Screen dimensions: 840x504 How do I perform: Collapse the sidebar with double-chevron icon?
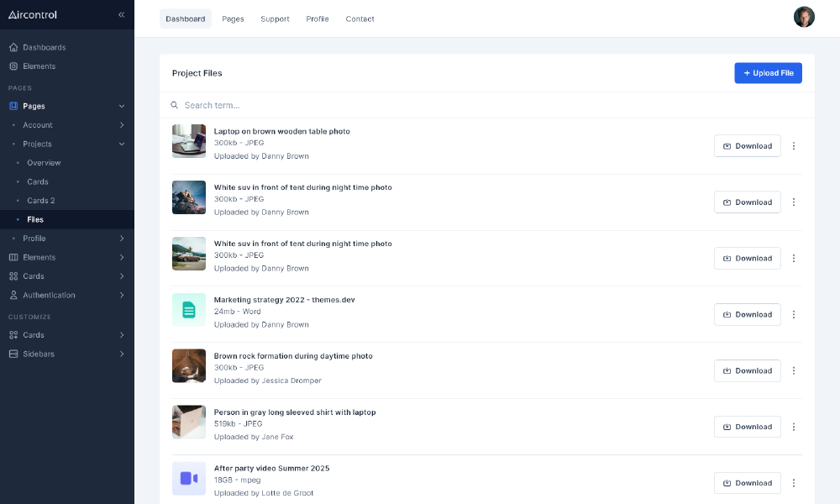[x=121, y=14]
